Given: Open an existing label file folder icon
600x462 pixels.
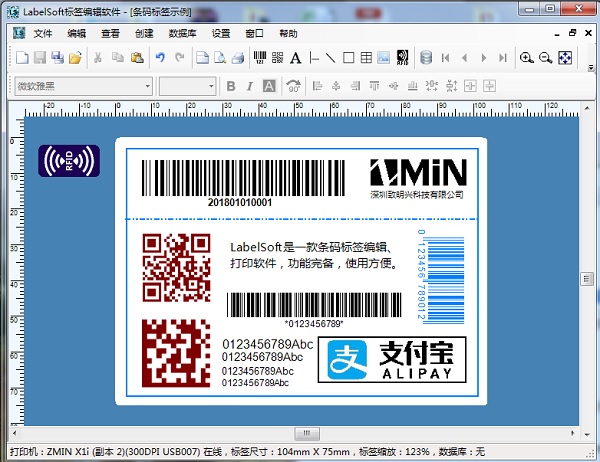Looking at the screenshot, I should pyautogui.click(x=75, y=58).
